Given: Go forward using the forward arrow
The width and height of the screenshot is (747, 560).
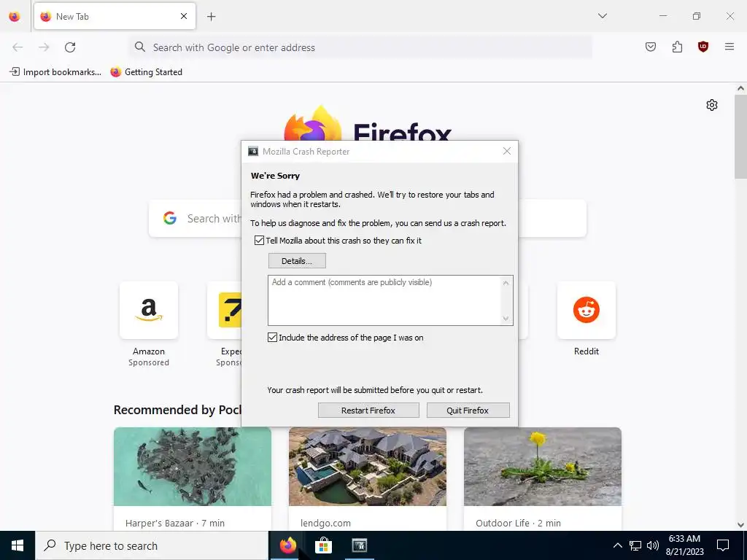Looking at the screenshot, I should (x=44, y=47).
